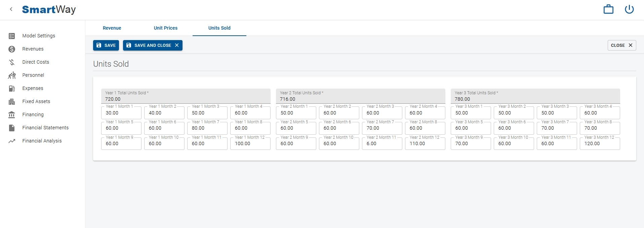Select the Units Sold tab

(219, 28)
